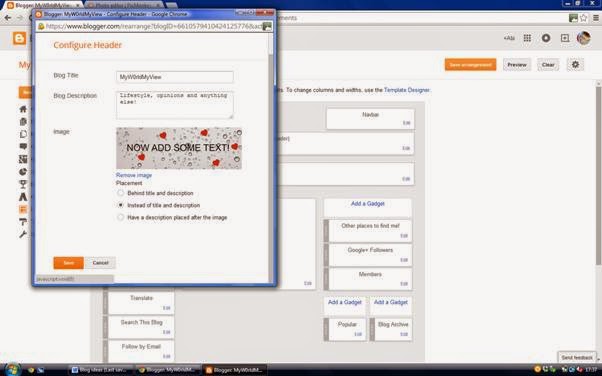Click the Google+ share box icon
Screen dimensions: 602x376
pos(565,38)
